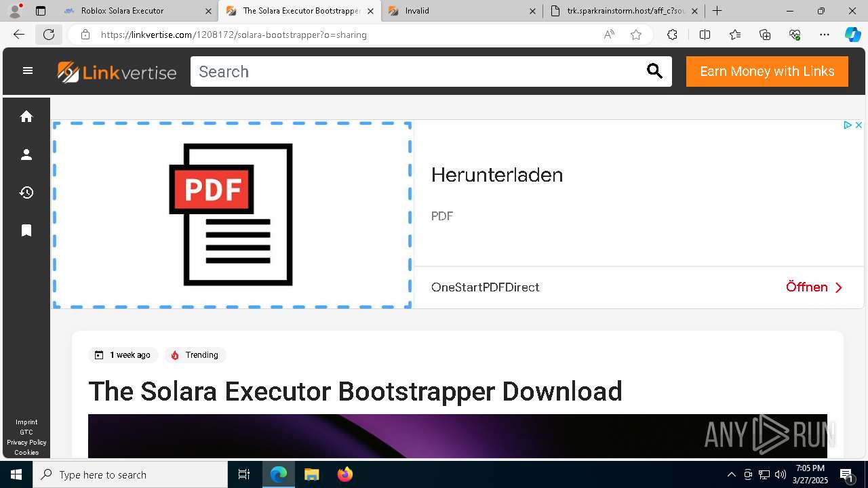Click the search magnifier icon
The height and width of the screenshot is (488, 868).
coord(654,71)
